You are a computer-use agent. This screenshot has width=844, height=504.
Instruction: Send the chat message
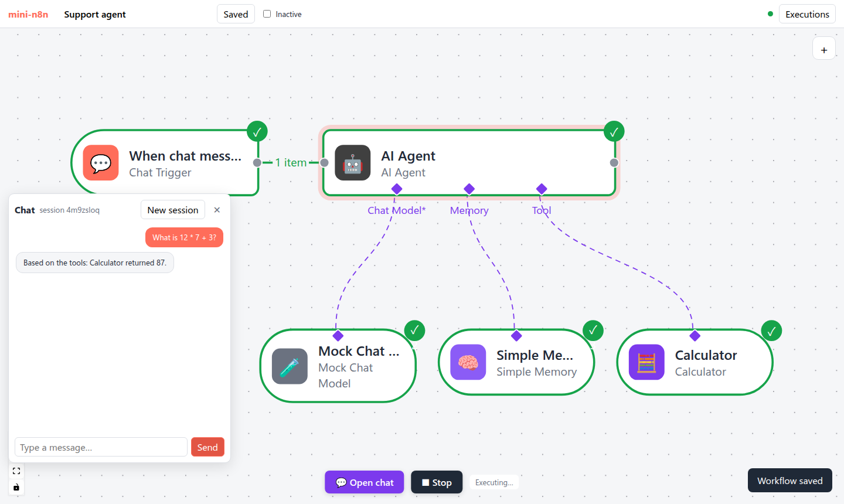click(207, 447)
